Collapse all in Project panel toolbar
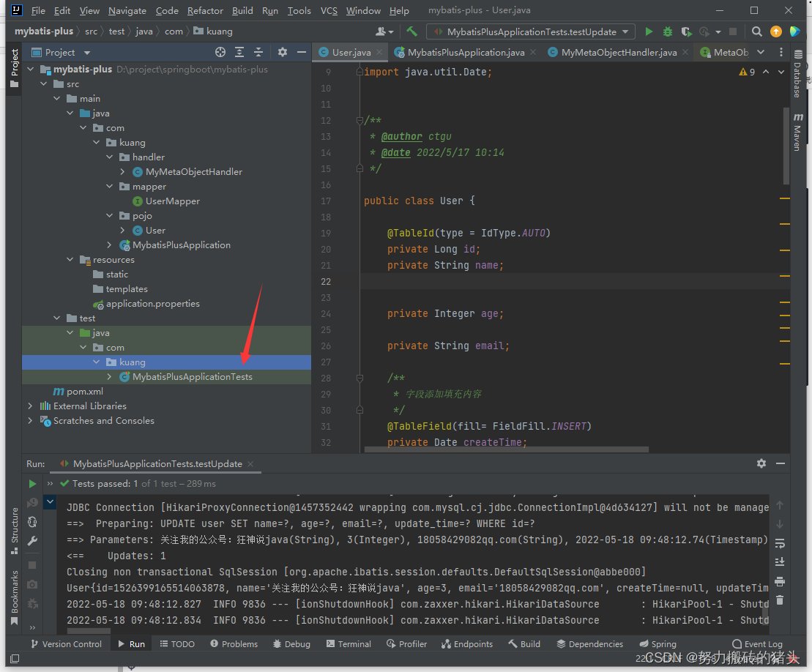 tap(258, 52)
